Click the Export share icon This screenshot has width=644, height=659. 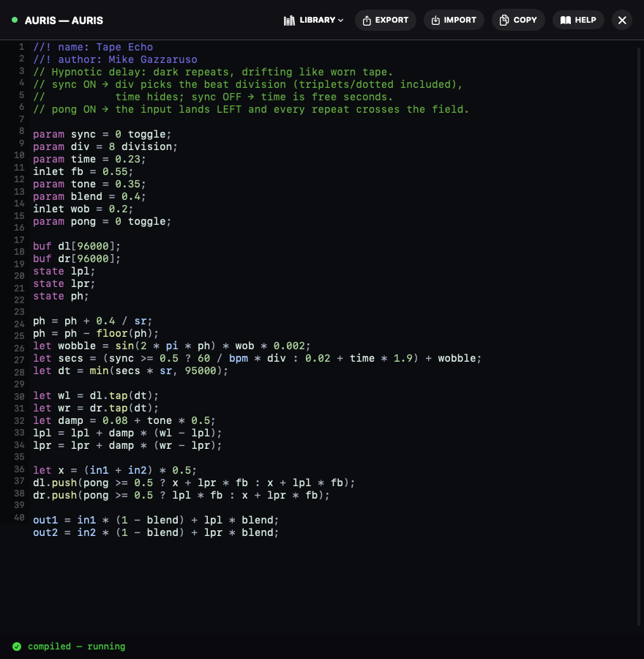(367, 21)
